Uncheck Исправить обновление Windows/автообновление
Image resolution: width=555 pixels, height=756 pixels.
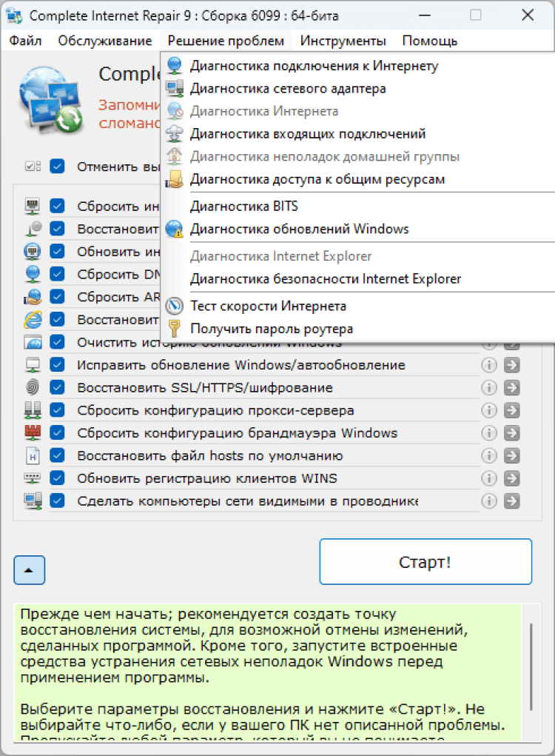[x=57, y=364]
